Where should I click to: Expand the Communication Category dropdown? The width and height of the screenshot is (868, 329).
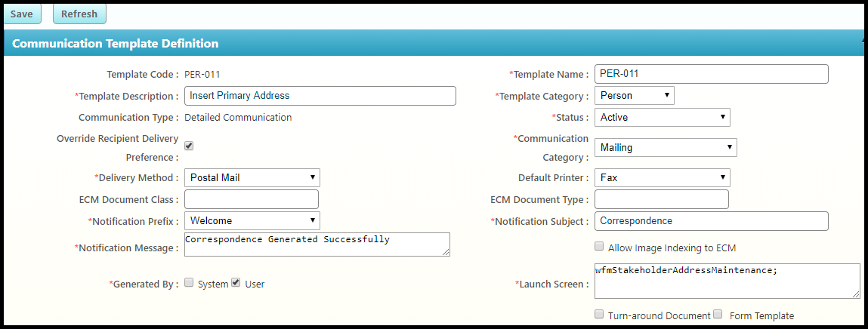coord(666,148)
